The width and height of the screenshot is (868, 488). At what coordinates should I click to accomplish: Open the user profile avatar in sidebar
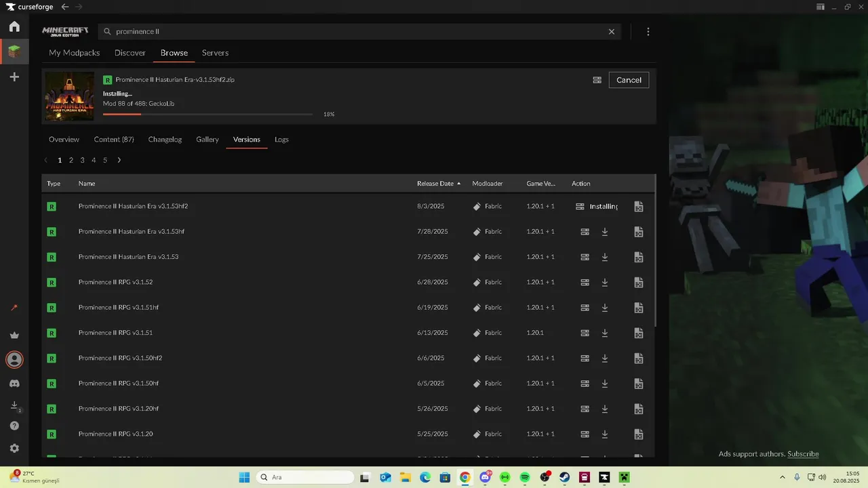(14, 359)
